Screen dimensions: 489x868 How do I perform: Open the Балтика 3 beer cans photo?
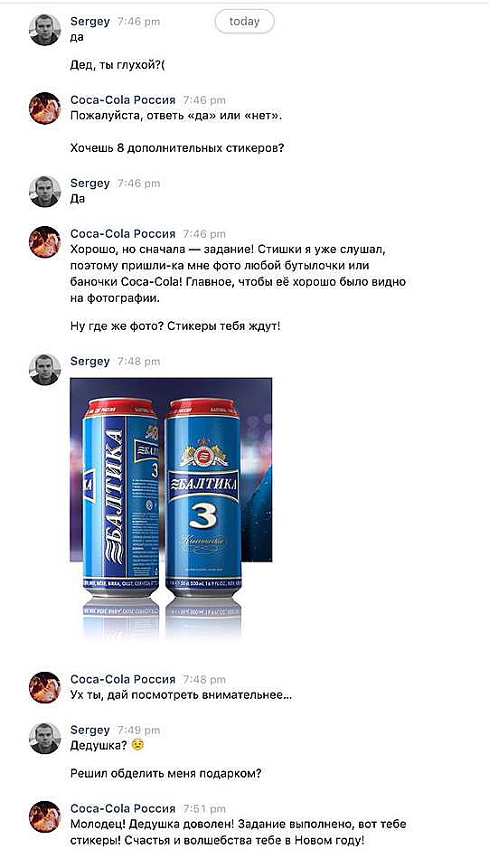(171, 507)
